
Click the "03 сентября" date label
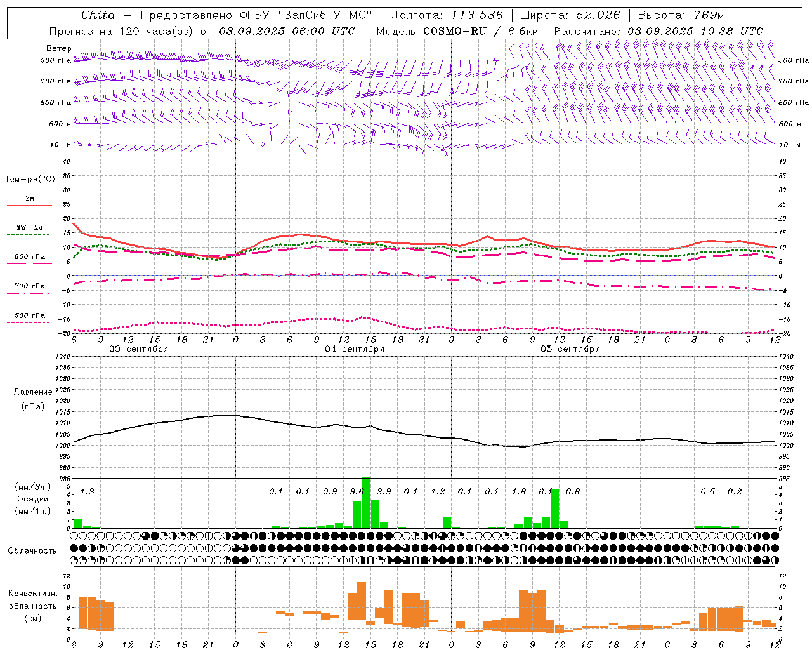click(139, 349)
